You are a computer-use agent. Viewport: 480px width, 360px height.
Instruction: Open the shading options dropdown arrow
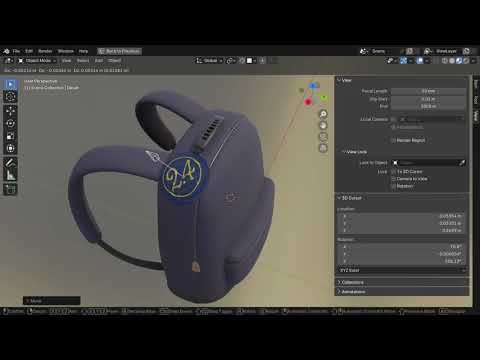coord(473,61)
